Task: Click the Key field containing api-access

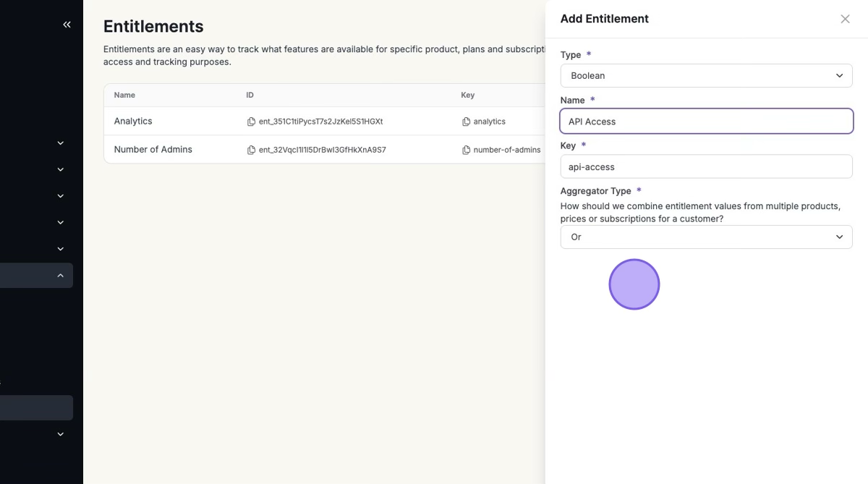Action: pos(706,167)
